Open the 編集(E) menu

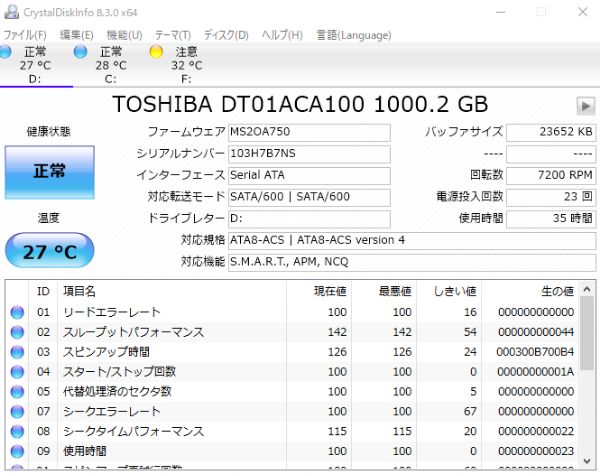pos(77,35)
